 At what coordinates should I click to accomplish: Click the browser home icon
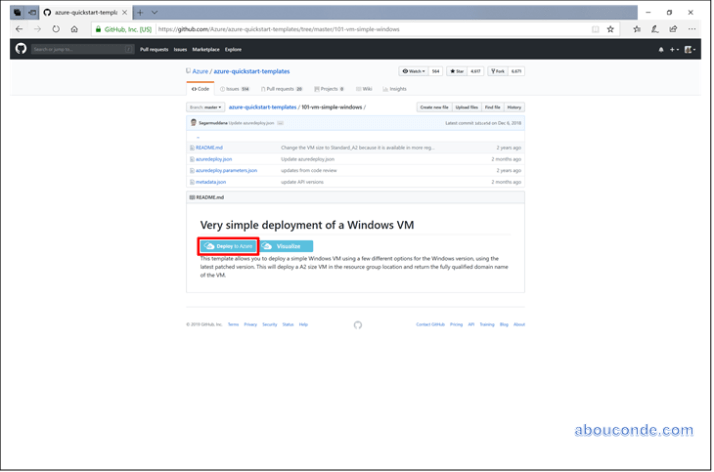(74, 29)
